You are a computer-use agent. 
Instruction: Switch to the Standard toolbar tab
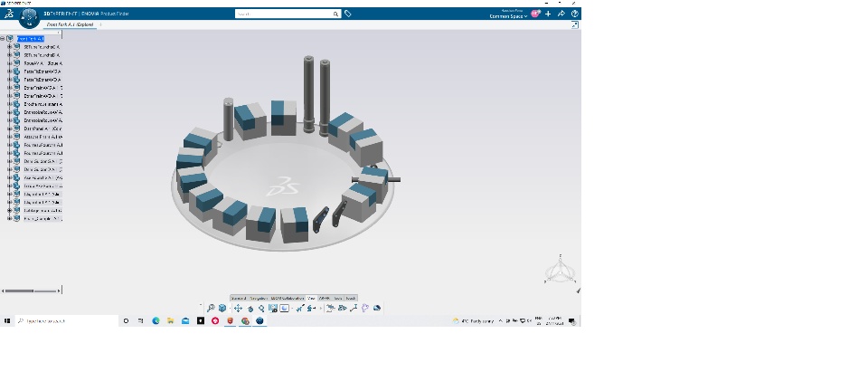click(x=239, y=298)
